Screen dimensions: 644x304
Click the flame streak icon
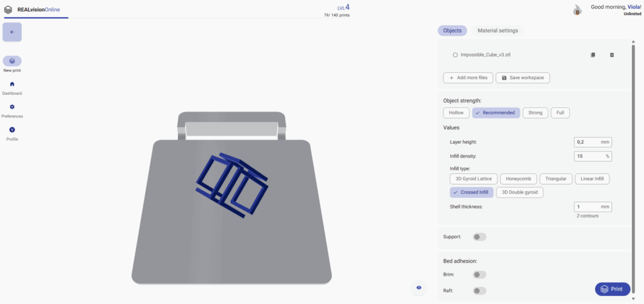coord(577,10)
